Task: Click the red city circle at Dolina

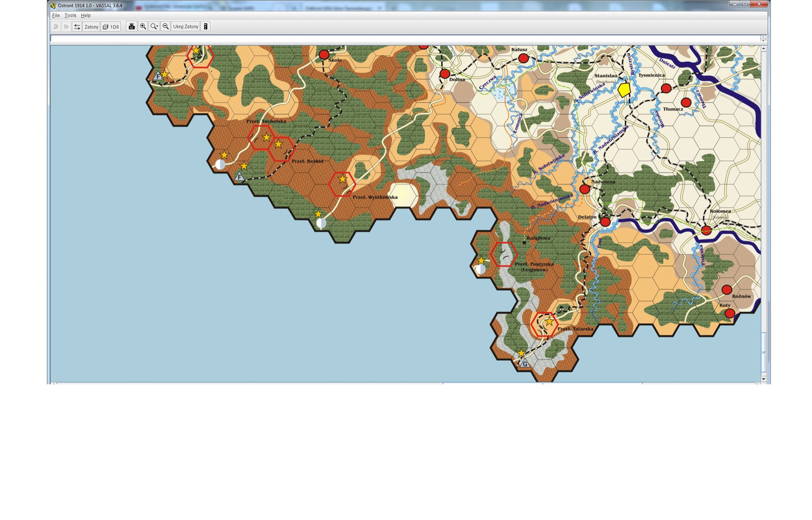Action: [445, 74]
